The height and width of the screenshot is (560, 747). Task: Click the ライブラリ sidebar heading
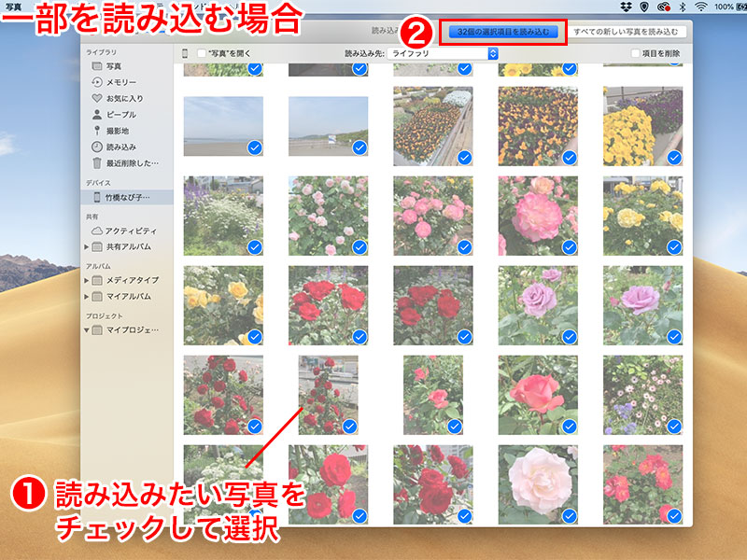101,52
